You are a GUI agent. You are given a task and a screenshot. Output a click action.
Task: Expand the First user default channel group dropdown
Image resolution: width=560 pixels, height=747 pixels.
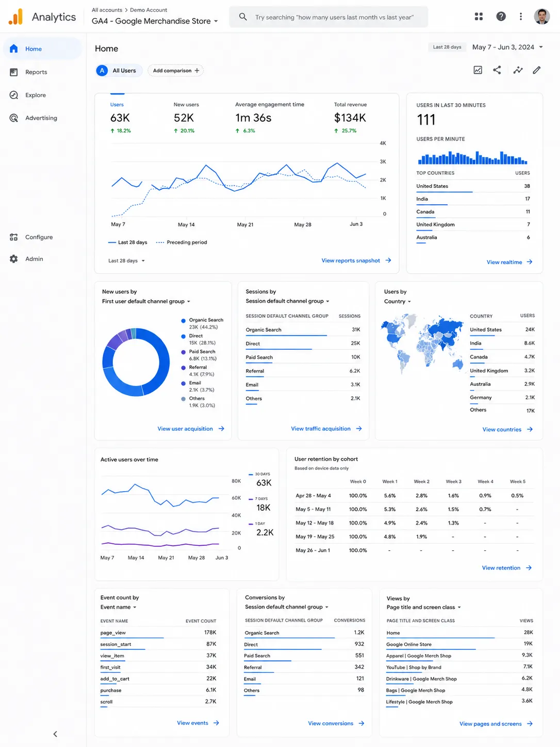click(x=146, y=301)
